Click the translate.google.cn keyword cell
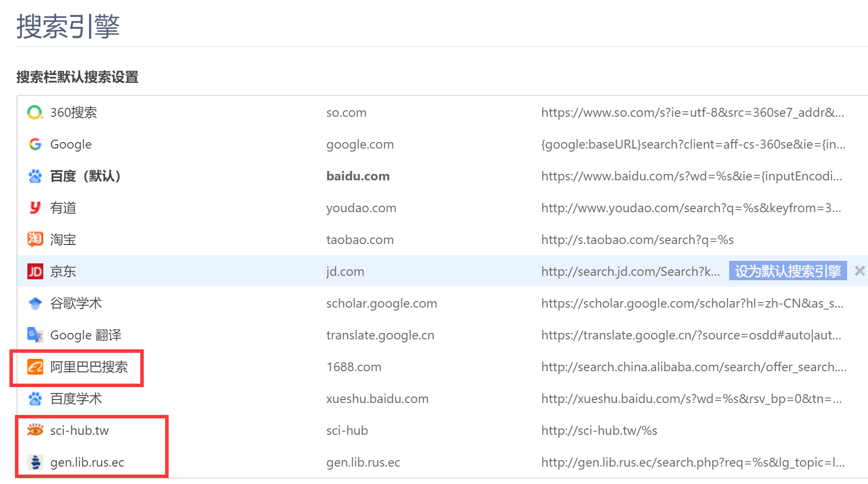This screenshot has width=868, height=484. tap(380, 335)
